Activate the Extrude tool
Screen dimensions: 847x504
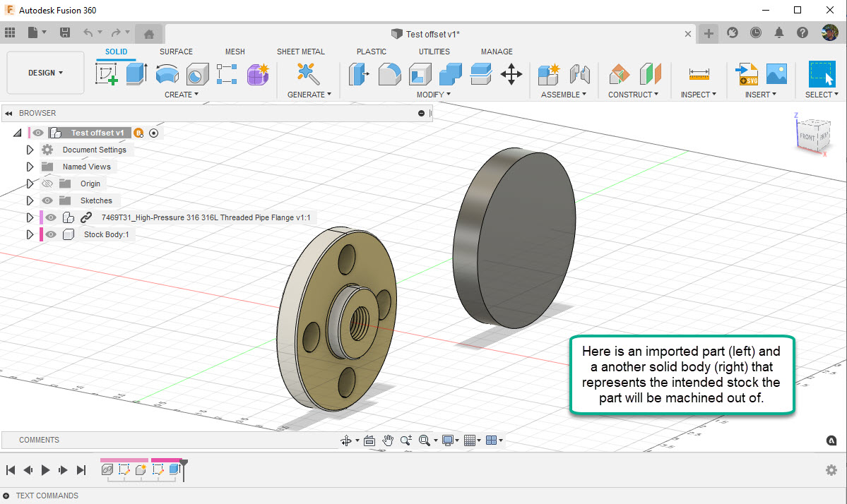point(136,73)
